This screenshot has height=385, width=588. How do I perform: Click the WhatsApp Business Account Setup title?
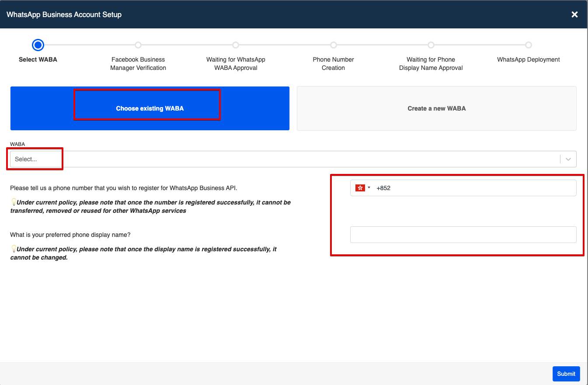(64, 14)
